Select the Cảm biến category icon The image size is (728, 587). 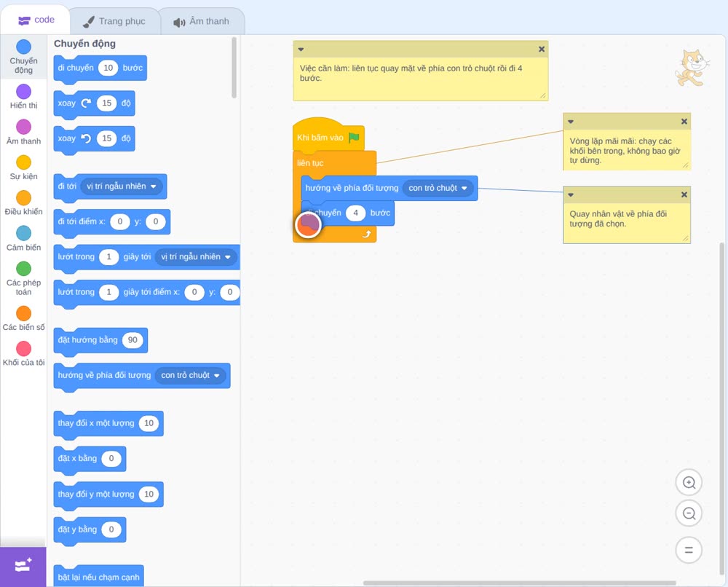(x=24, y=233)
